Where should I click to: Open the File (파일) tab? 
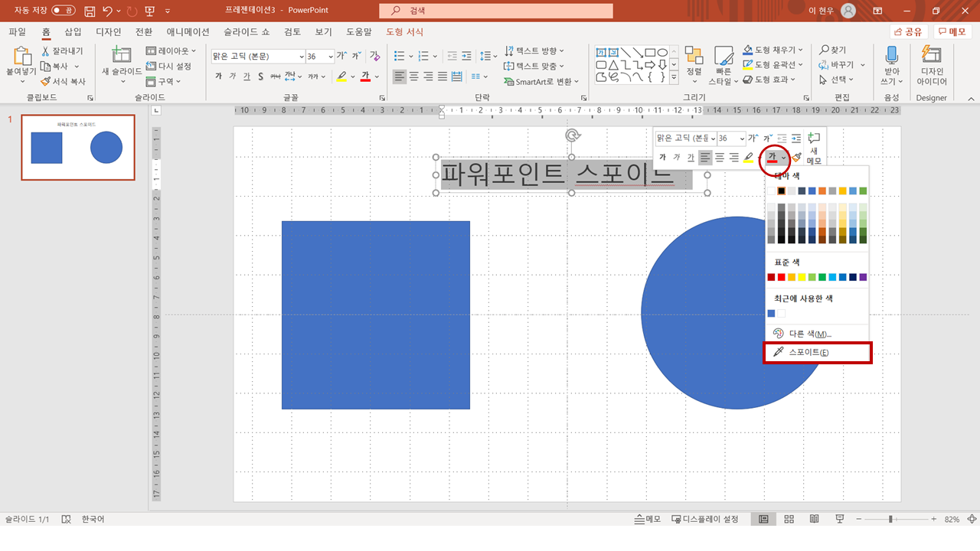coord(17,32)
